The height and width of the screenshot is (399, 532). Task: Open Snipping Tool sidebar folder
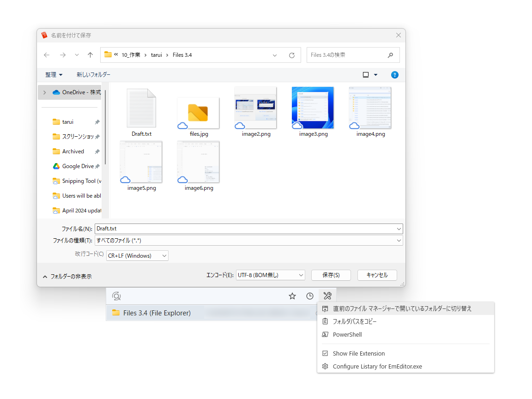77,181
